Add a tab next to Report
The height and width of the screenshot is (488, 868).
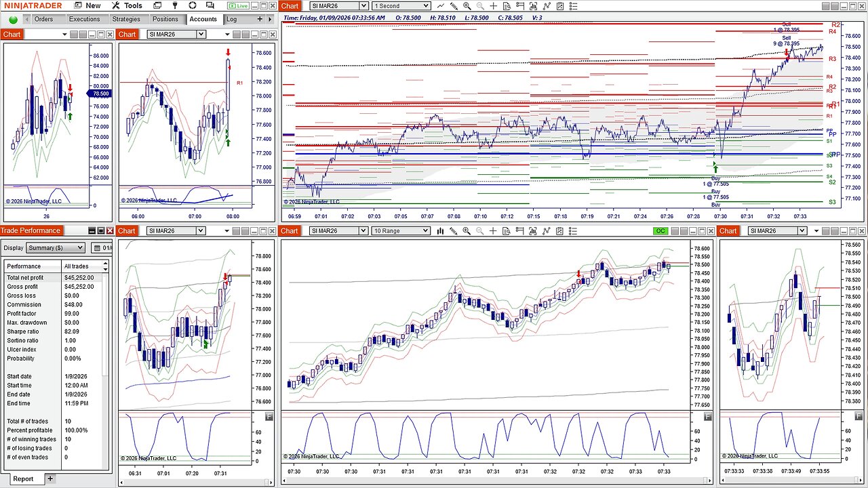50,479
